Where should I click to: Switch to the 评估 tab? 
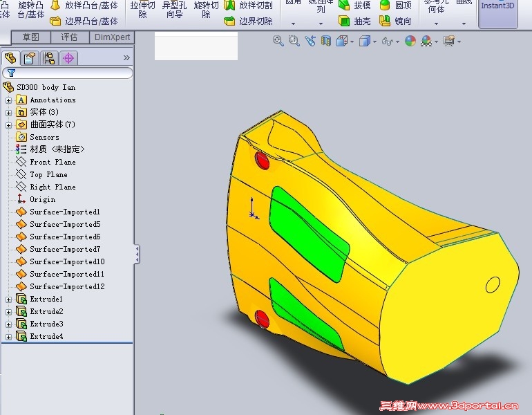pos(70,37)
